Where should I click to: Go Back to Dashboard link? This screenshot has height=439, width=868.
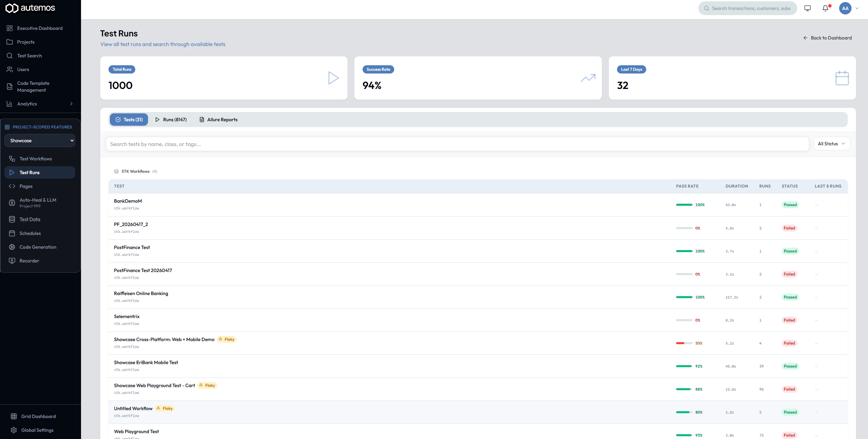827,38
